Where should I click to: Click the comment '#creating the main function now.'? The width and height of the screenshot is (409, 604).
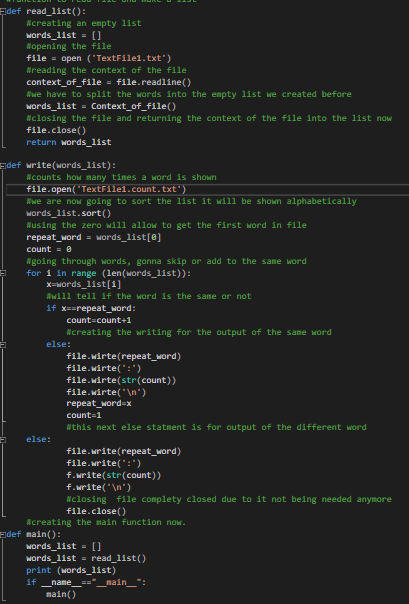tap(106, 522)
